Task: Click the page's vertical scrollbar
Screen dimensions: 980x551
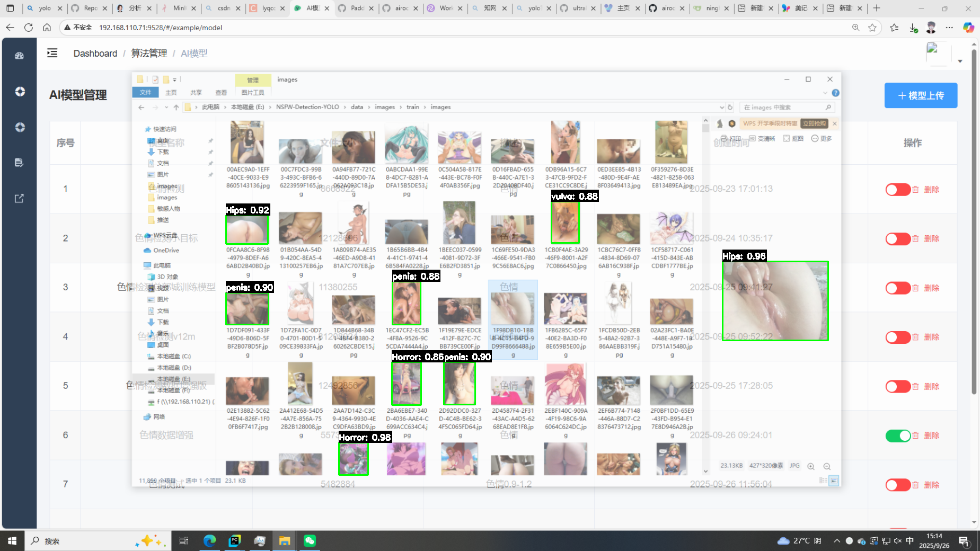Action: (x=974, y=223)
